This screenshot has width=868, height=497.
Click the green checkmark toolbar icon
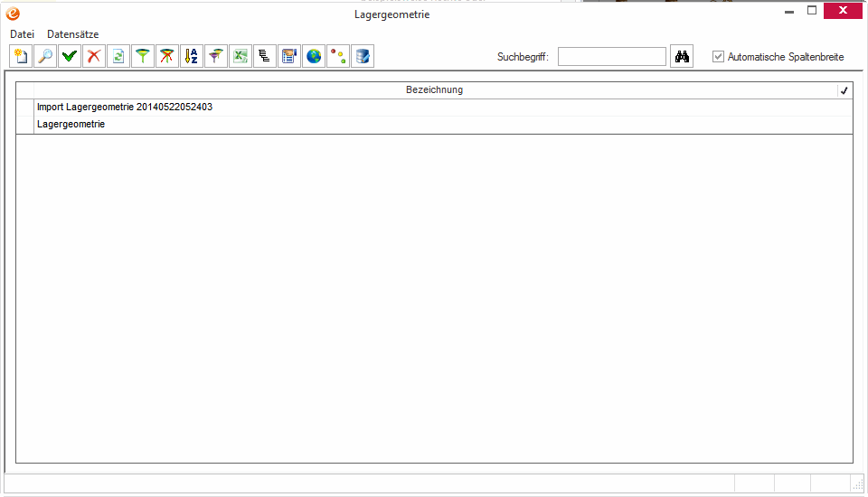tap(70, 56)
